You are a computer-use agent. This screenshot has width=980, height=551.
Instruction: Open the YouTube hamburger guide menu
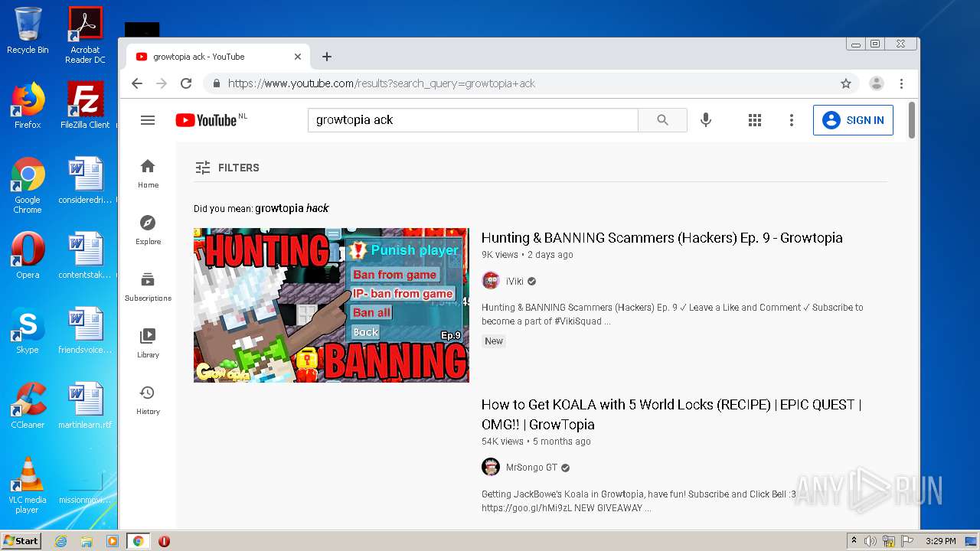(x=148, y=120)
